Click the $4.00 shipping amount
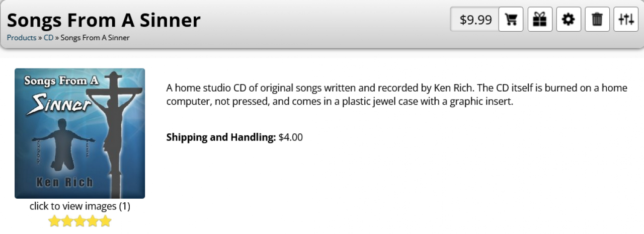 291,137
